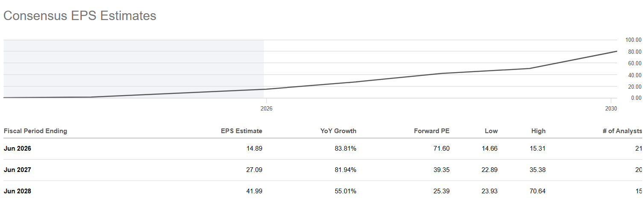Click the 39.35 Forward PE value
Screen dimensions: 644x201
coord(442,170)
